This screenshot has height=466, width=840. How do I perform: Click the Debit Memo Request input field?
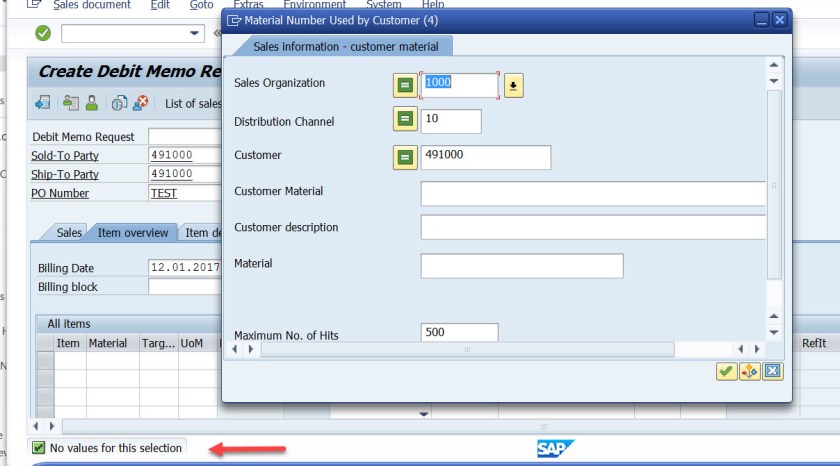(184, 137)
